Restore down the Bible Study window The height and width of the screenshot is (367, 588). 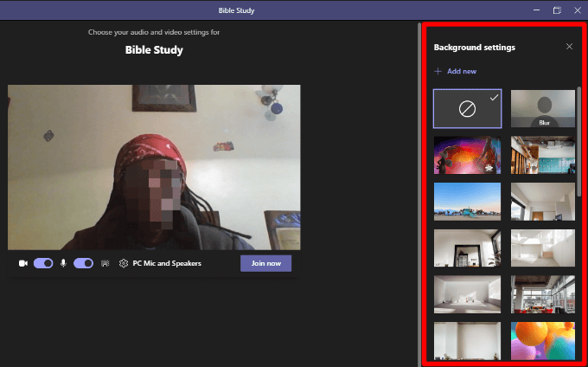click(557, 10)
